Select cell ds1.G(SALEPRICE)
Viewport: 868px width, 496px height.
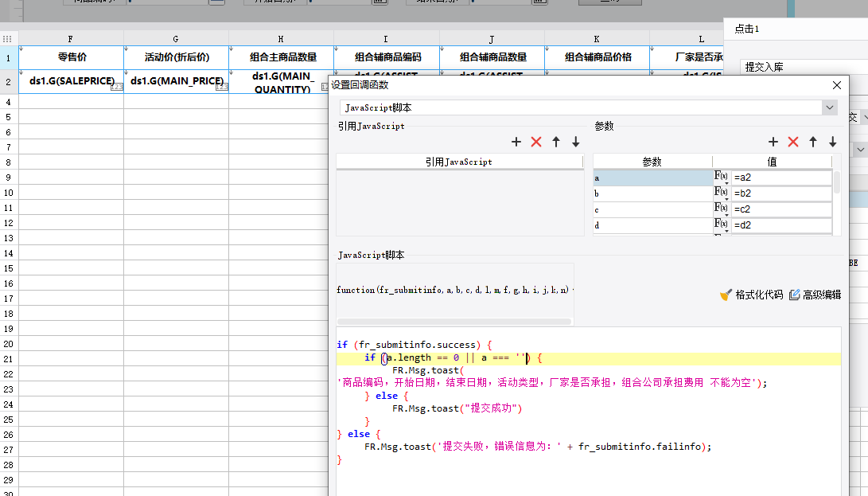[72, 81]
